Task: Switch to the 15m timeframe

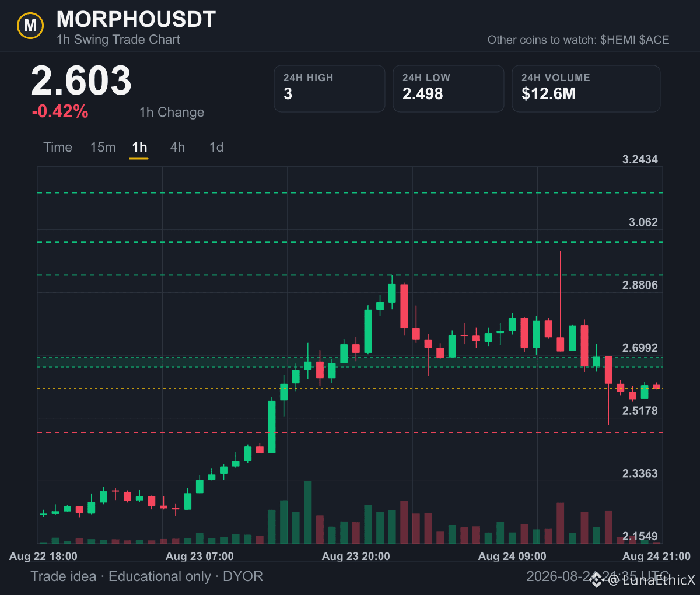Action: coord(103,147)
